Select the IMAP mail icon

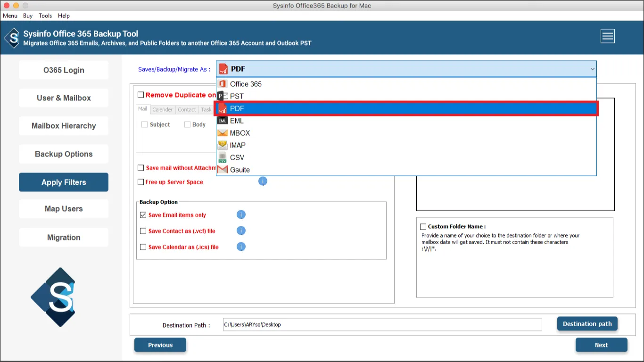(x=223, y=145)
